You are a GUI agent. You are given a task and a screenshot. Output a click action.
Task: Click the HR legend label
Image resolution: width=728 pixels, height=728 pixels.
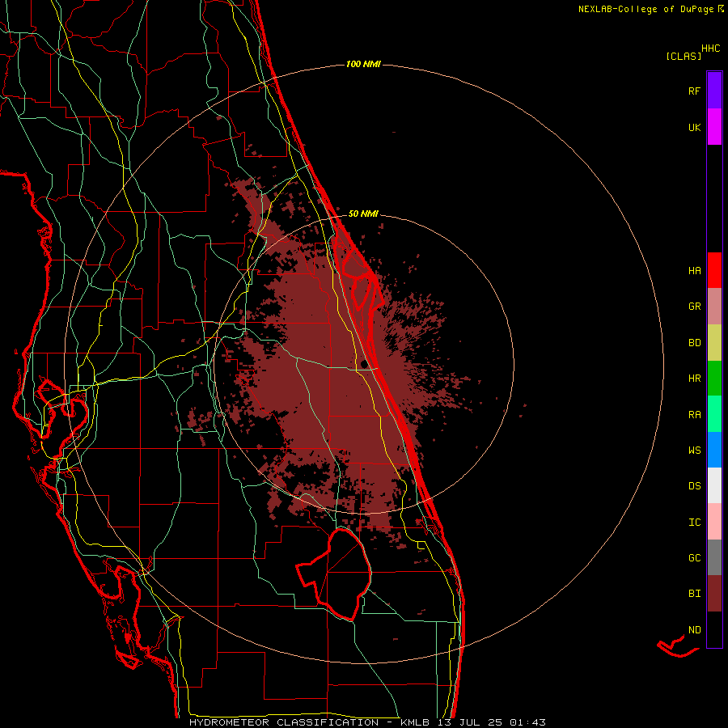(x=694, y=379)
